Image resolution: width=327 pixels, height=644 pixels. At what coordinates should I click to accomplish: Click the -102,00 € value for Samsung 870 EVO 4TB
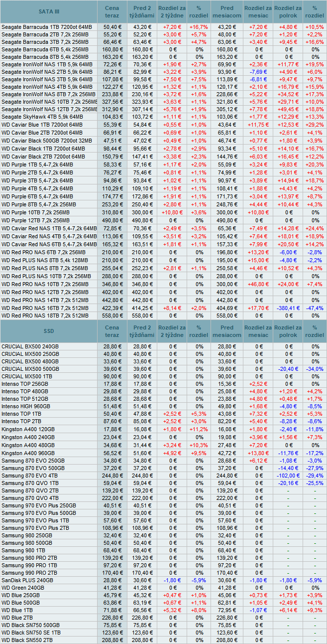pyautogui.click(x=288, y=476)
